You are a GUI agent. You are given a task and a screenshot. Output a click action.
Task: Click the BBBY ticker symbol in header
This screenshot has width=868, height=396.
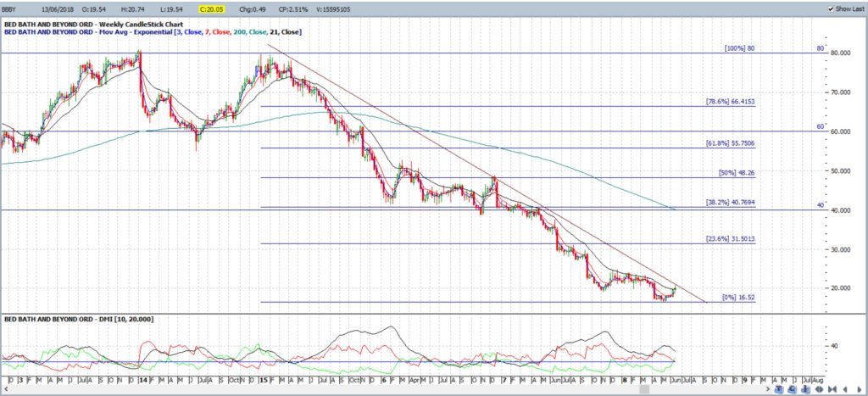click(x=10, y=9)
